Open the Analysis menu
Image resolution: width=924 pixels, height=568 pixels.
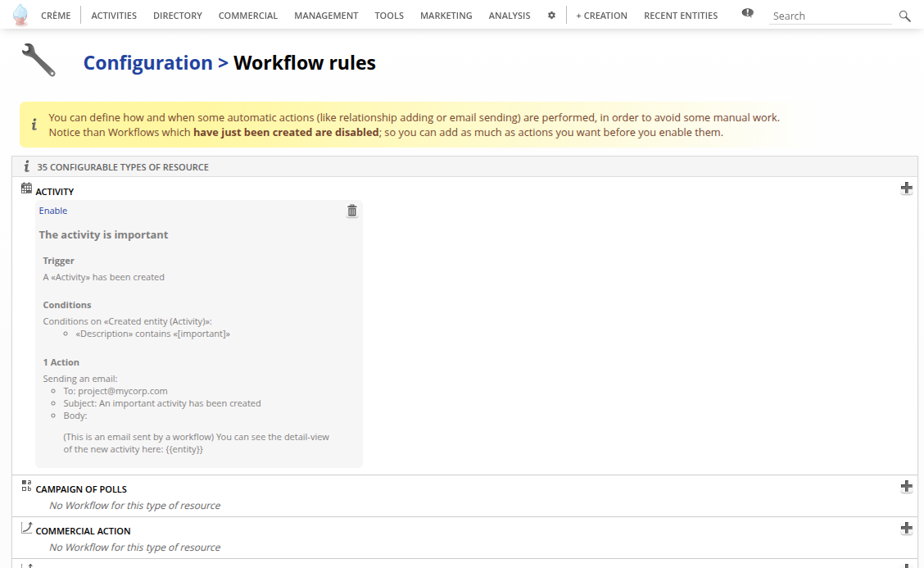coord(510,16)
